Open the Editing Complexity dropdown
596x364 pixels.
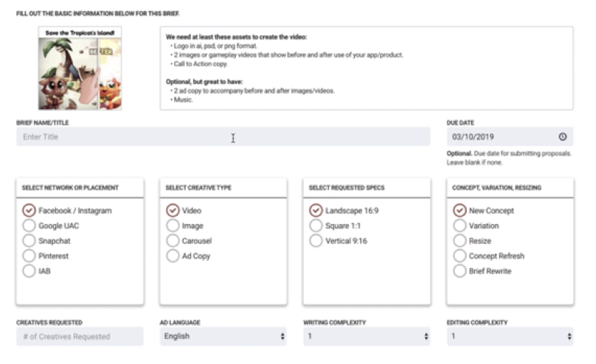click(x=510, y=337)
